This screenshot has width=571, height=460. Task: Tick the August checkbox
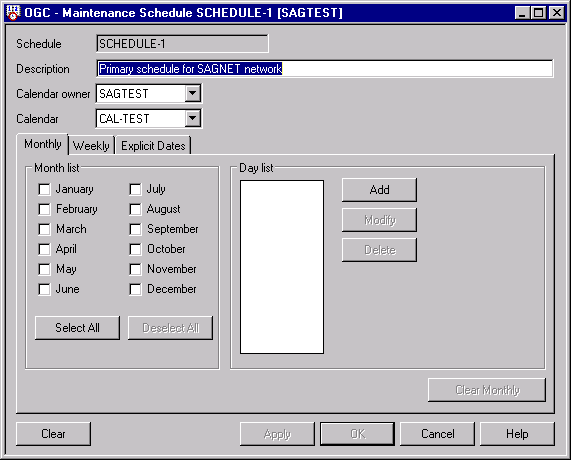[135, 209]
